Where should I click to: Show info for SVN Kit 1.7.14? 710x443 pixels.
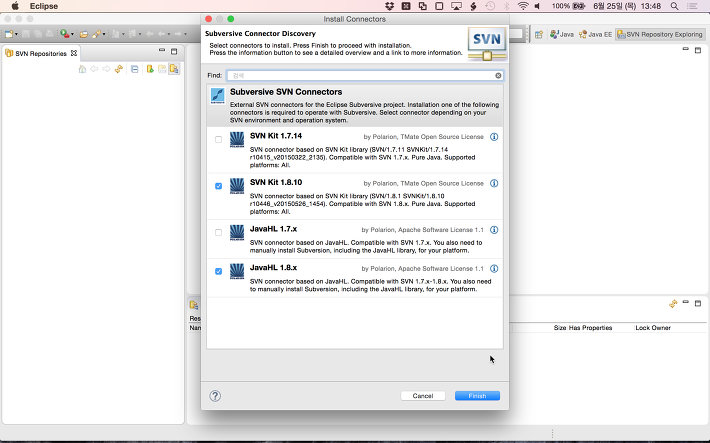tap(494, 137)
